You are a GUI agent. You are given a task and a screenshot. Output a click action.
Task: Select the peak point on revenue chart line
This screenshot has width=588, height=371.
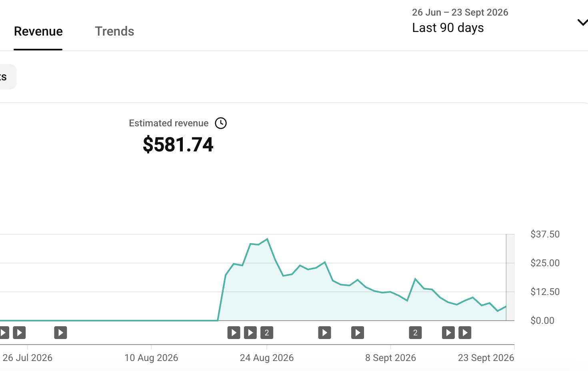coord(267,239)
